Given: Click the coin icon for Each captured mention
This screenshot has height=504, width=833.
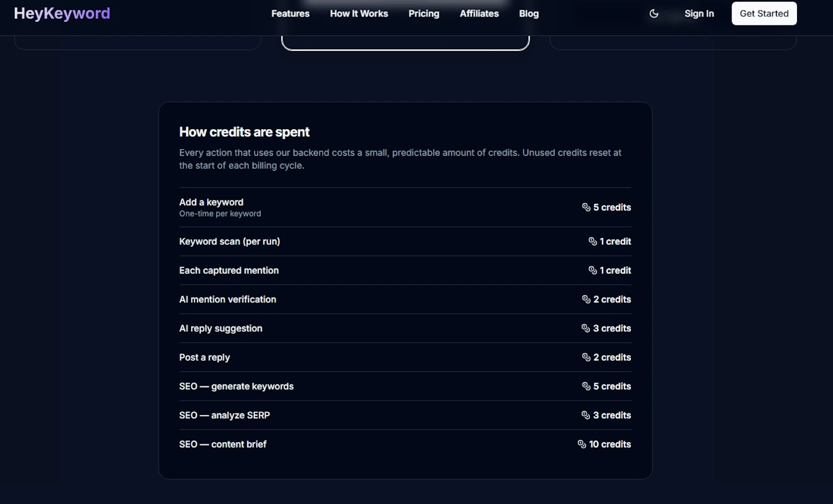Looking at the screenshot, I should point(592,270).
